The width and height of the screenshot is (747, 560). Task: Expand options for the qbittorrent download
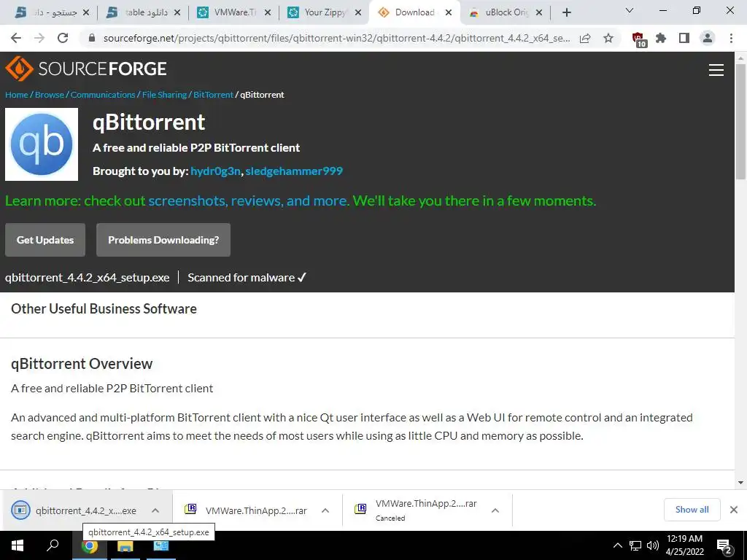[155, 510]
